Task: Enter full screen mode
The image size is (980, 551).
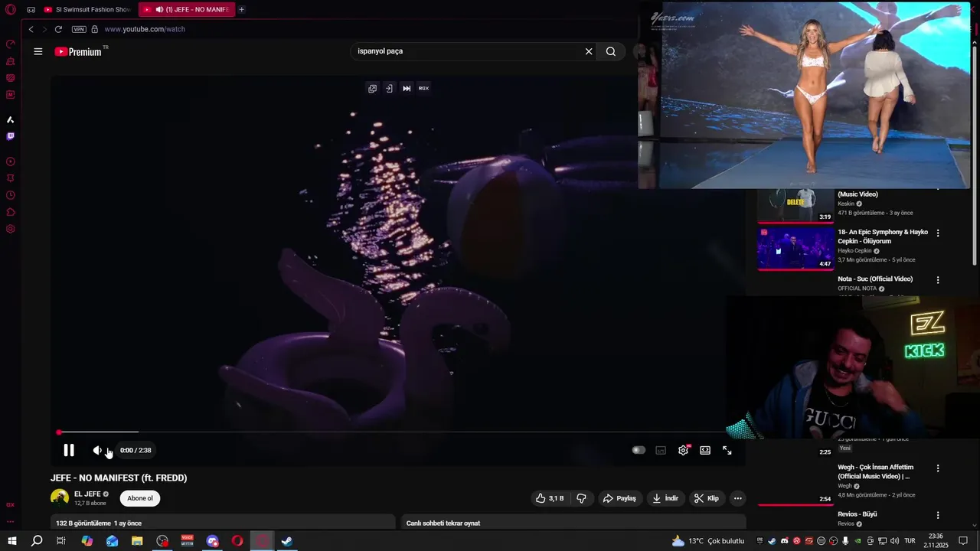Action: tap(727, 451)
